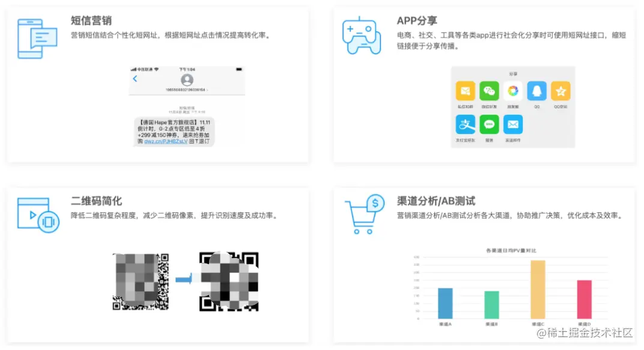This screenshot has width=644, height=350.
Task: Click the description "营销短信结合个性化短网址" text
Action: 171,35
